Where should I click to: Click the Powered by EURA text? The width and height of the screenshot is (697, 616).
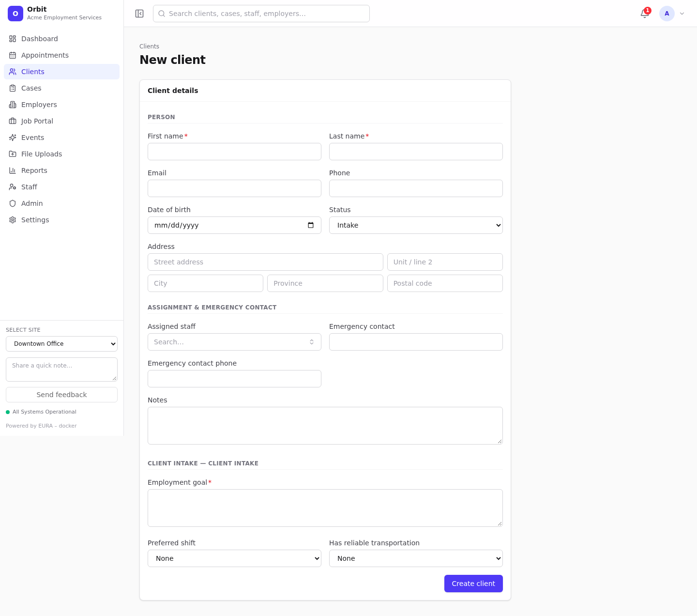coord(41,426)
